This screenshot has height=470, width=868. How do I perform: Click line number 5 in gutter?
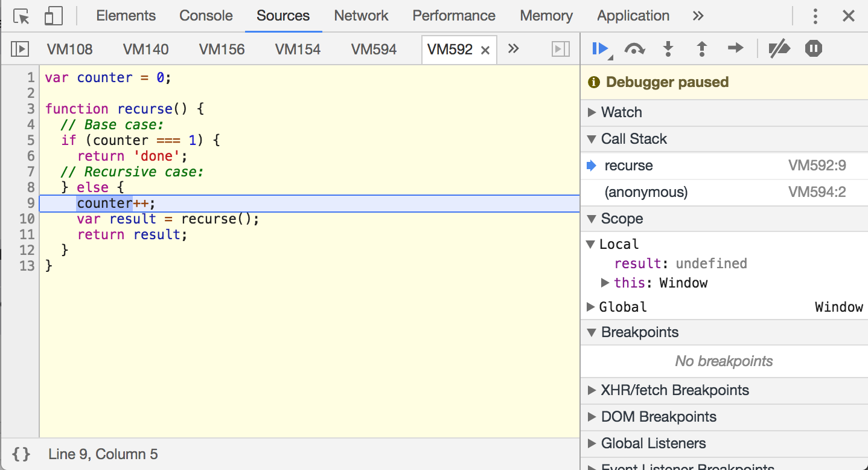(31, 140)
